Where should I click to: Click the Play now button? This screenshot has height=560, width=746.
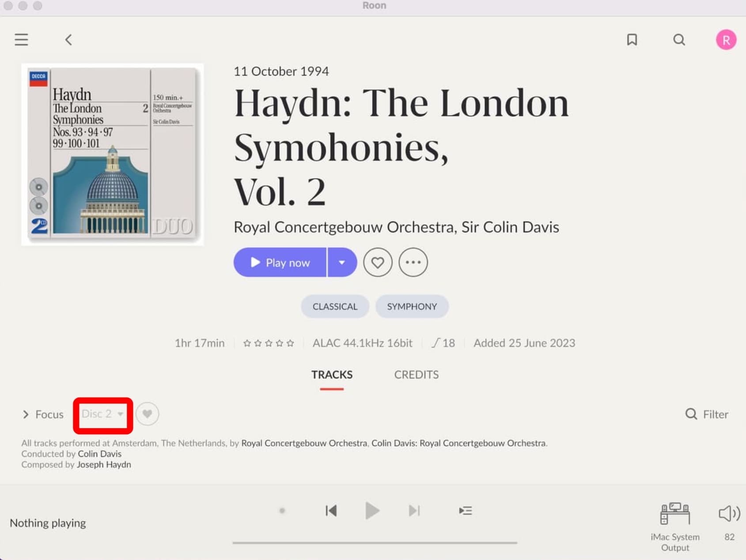click(x=280, y=263)
